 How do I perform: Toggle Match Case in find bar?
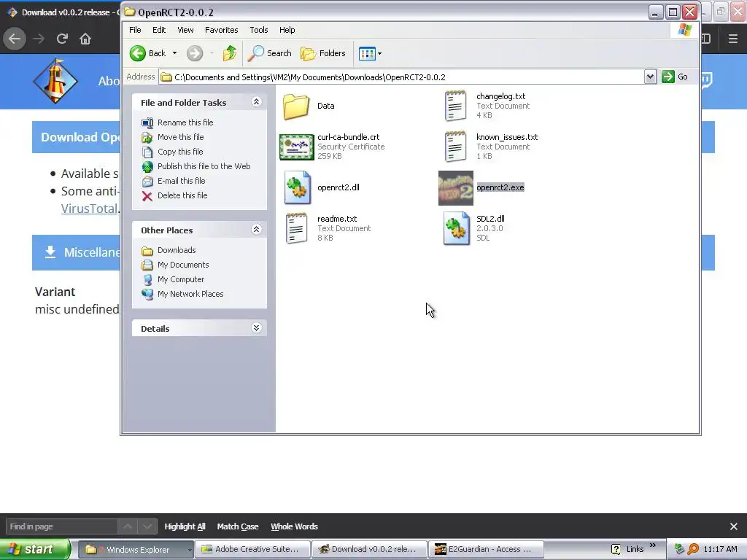pos(238,526)
